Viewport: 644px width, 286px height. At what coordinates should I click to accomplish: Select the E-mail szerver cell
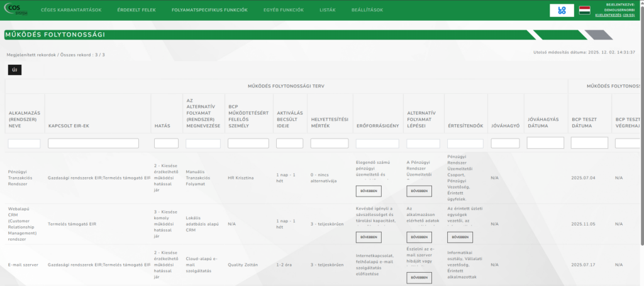click(x=23, y=265)
